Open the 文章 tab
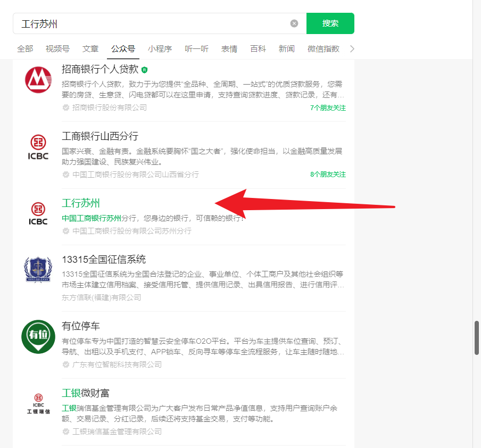 [90, 49]
